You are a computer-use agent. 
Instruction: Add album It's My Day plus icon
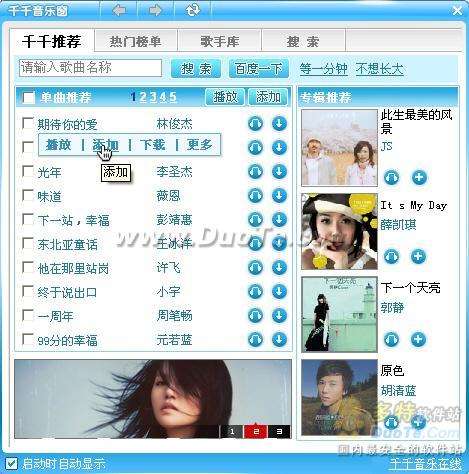418,256
